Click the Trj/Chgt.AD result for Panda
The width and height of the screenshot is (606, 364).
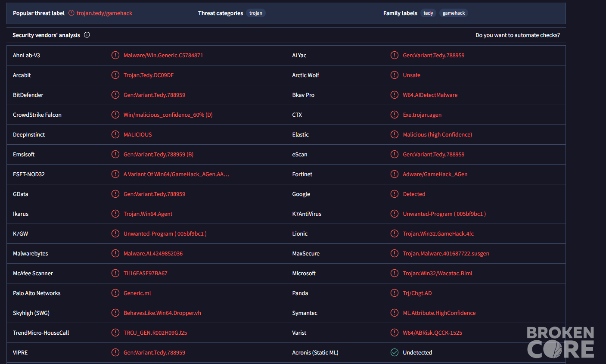point(417,293)
